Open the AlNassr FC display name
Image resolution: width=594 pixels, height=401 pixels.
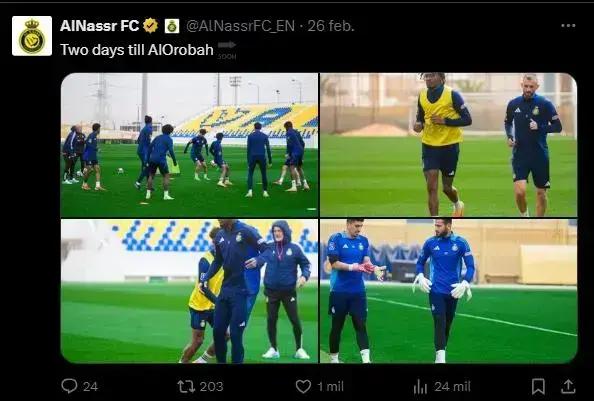100,26
